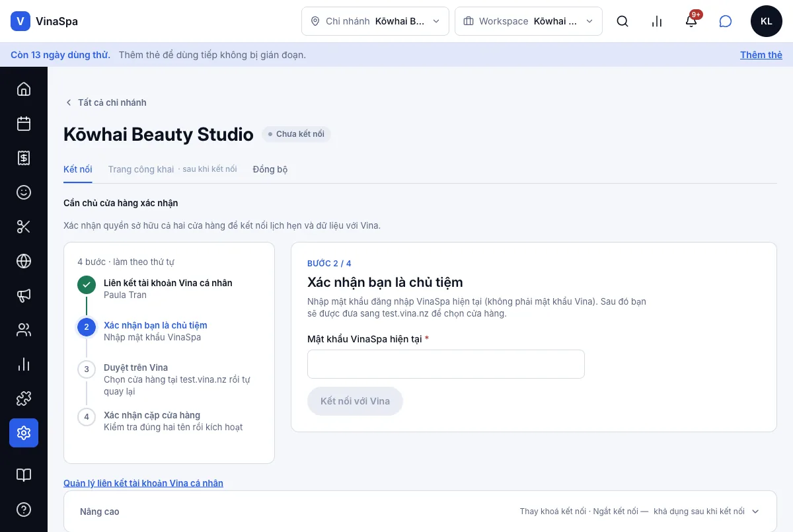Viewport: 793px width, 532px height.
Task: Open the megaphone marketing icon
Action: 24,295
